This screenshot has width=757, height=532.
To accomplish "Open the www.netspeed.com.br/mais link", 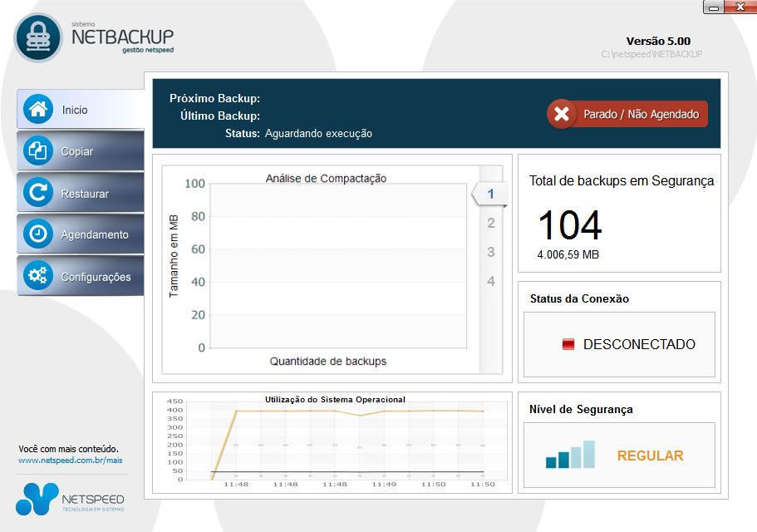I will 71,460.
